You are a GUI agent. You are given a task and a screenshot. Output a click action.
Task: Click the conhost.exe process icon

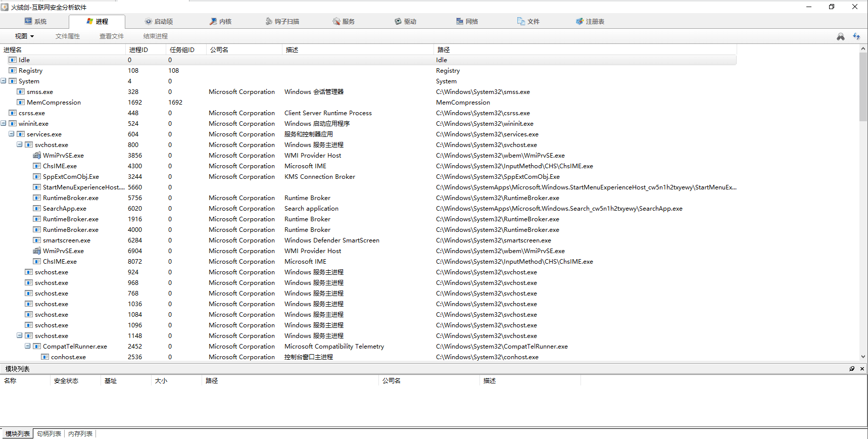click(45, 357)
